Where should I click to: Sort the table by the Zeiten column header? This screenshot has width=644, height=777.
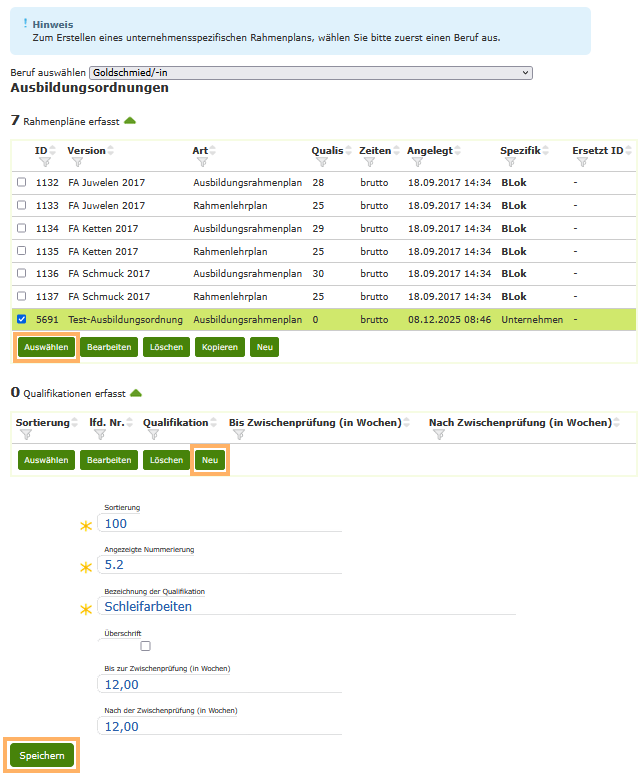[x=375, y=151]
